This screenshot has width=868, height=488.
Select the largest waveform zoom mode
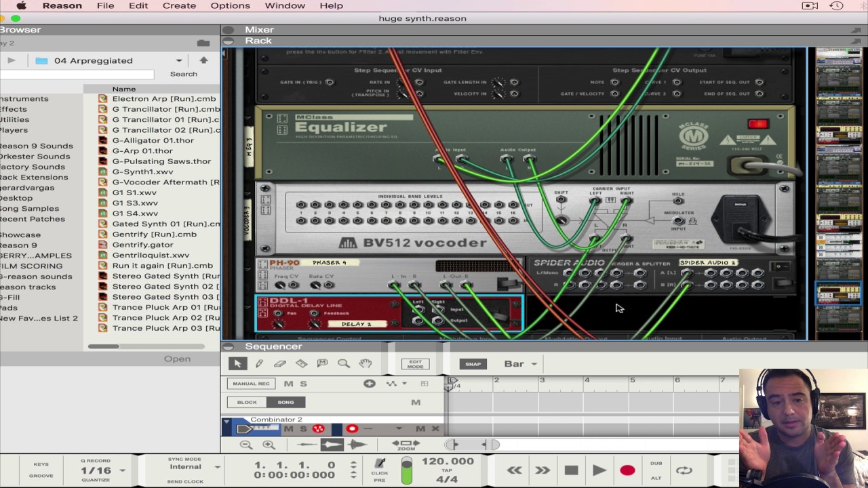pyautogui.click(x=357, y=445)
